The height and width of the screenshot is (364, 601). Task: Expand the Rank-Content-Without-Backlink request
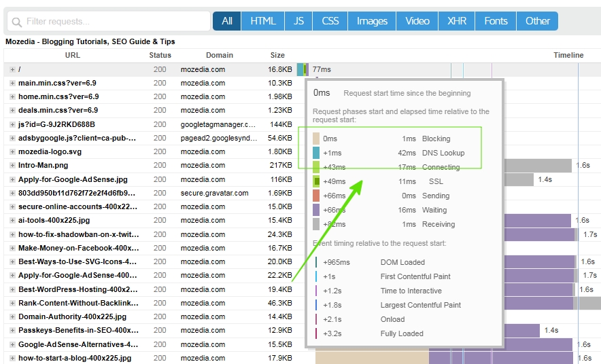(12, 303)
